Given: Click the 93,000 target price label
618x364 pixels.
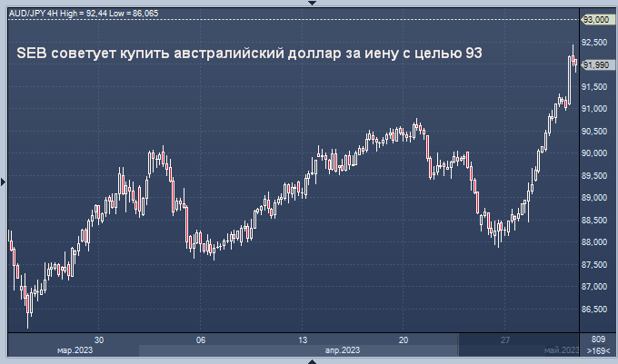Looking at the screenshot, I should pyautogui.click(x=595, y=19).
